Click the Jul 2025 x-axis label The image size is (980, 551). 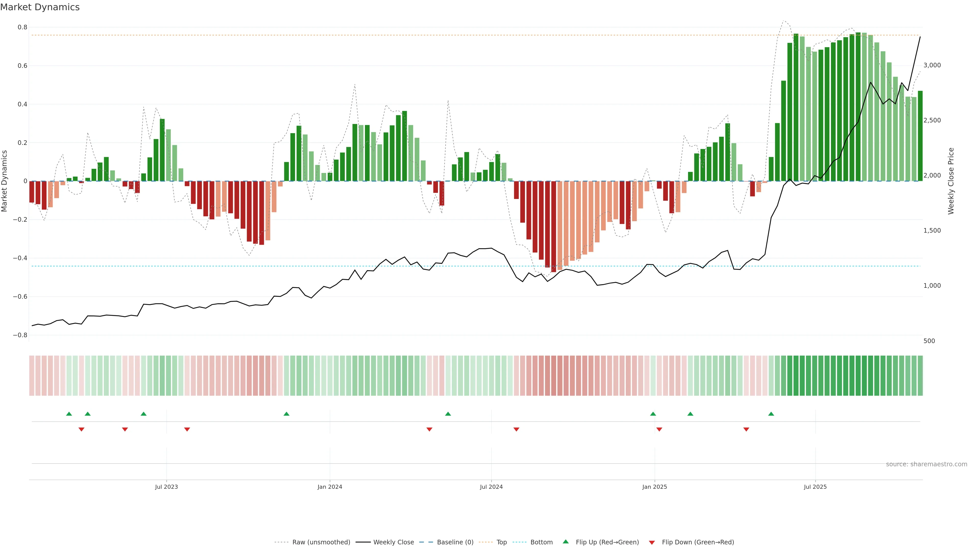tap(815, 487)
